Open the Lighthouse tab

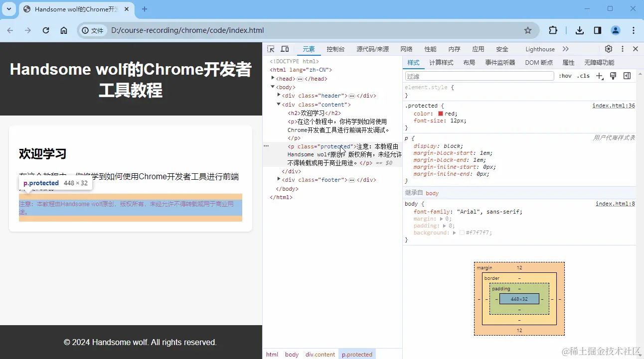coord(540,49)
